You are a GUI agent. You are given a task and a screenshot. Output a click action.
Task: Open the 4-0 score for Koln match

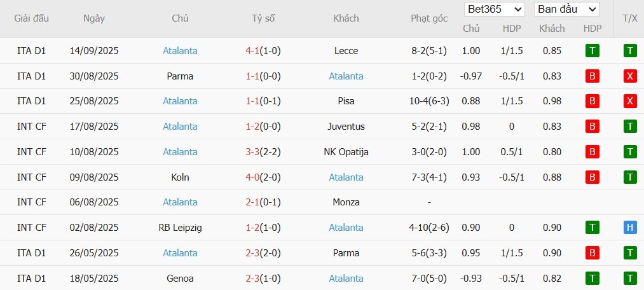[x=263, y=177]
